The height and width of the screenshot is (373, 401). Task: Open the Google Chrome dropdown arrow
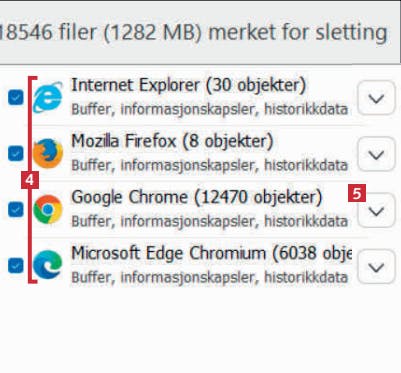pyautogui.click(x=376, y=211)
